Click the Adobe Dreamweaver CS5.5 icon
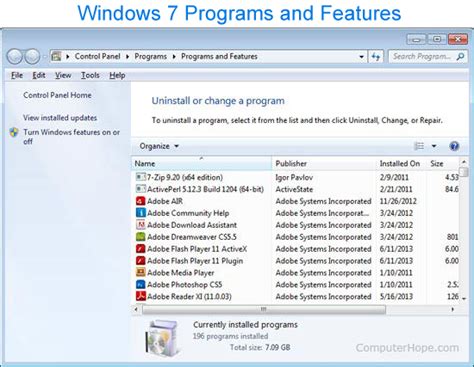This screenshot has height=367, width=474. [x=141, y=237]
